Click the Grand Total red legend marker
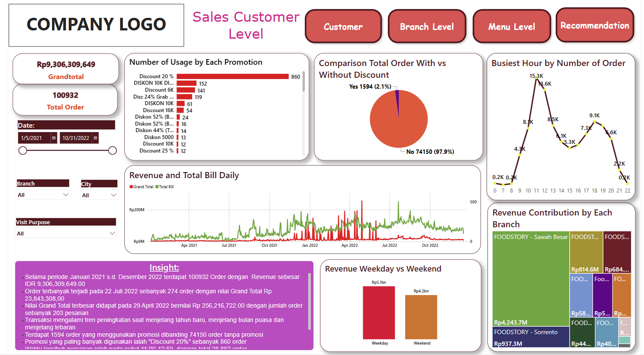644x355 pixels. 131,187
